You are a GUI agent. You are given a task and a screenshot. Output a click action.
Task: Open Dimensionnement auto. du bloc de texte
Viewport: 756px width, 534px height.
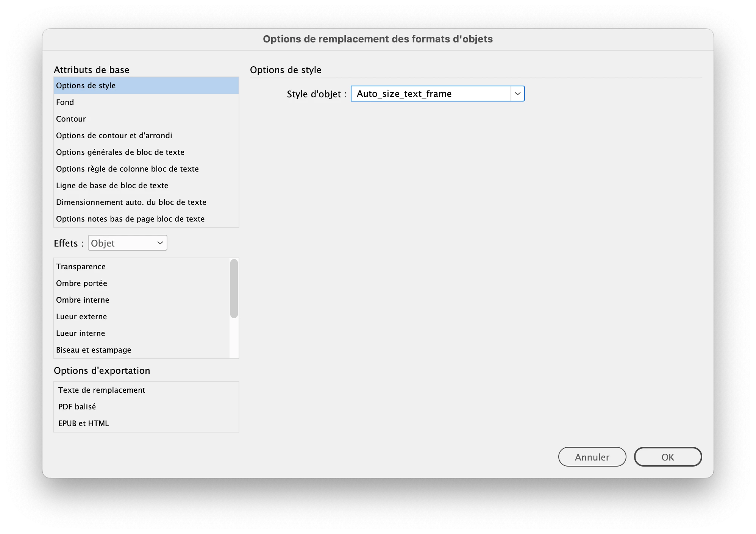coord(131,202)
